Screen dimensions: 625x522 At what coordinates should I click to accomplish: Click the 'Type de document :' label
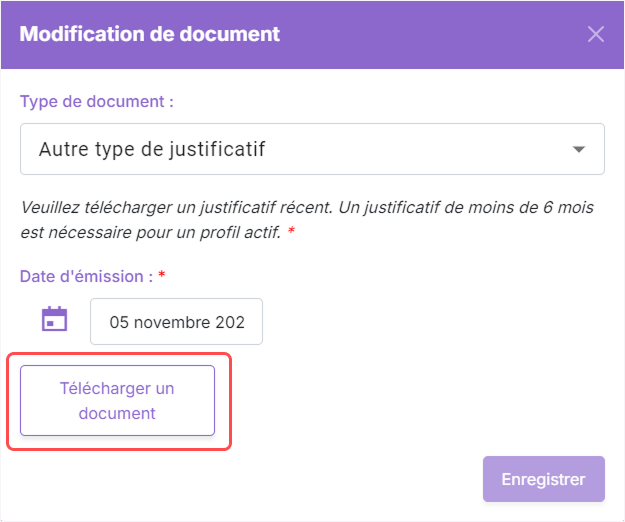tap(97, 102)
